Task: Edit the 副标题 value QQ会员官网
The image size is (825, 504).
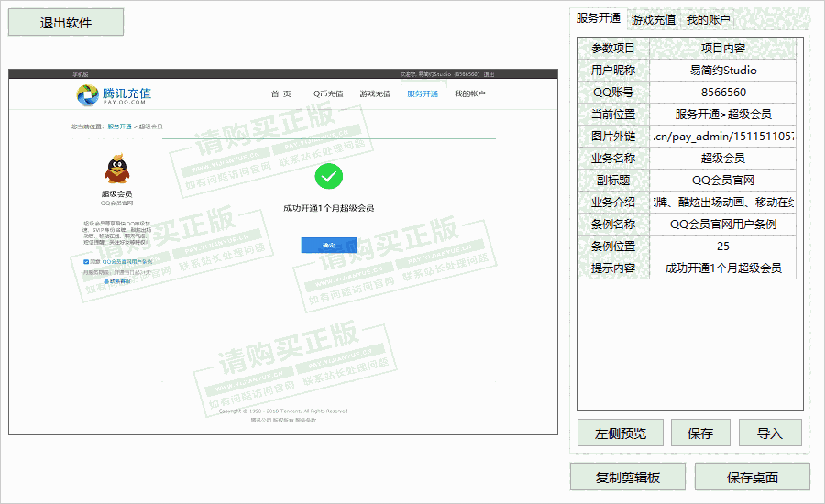Action: [x=723, y=181]
